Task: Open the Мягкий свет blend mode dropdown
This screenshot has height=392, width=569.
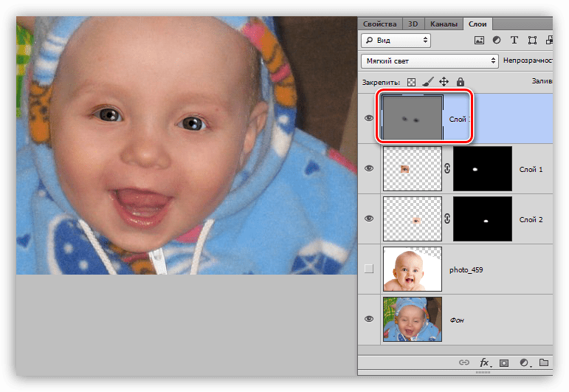Action: pos(430,61)
